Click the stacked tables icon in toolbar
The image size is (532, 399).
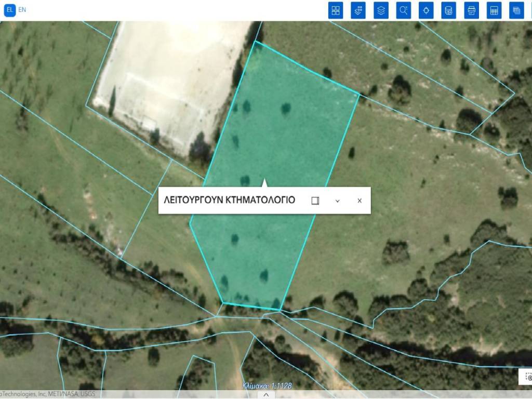(x=516, y=10)
